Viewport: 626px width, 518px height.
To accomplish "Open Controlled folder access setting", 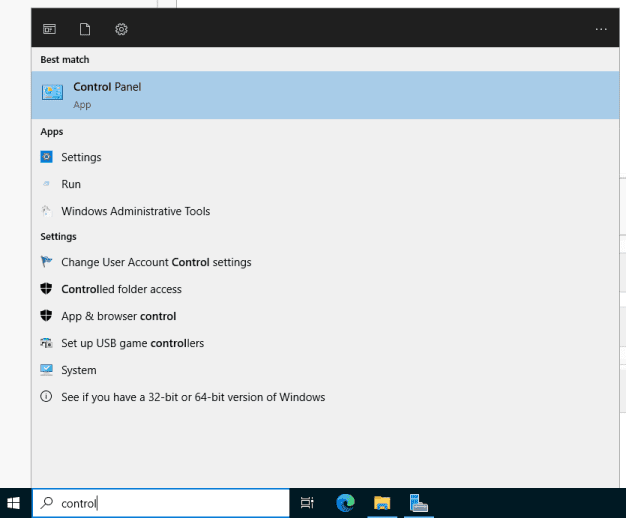I will click(x=325, y=289).
